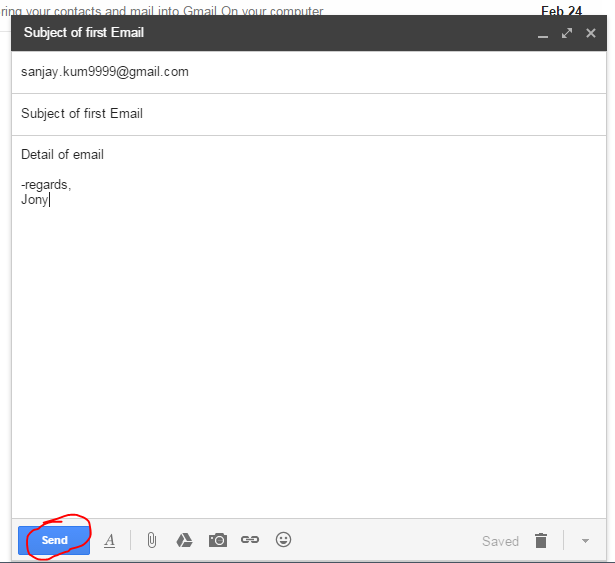Insert a link with chain icon
This screenshot has width=615, height=563.
point(250,540)
